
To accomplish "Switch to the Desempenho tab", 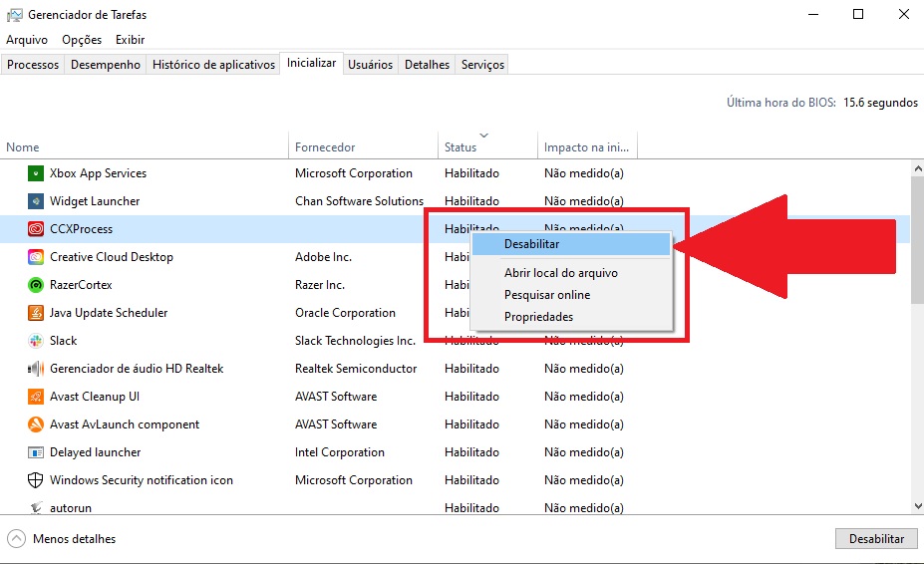I will point(106,64).
